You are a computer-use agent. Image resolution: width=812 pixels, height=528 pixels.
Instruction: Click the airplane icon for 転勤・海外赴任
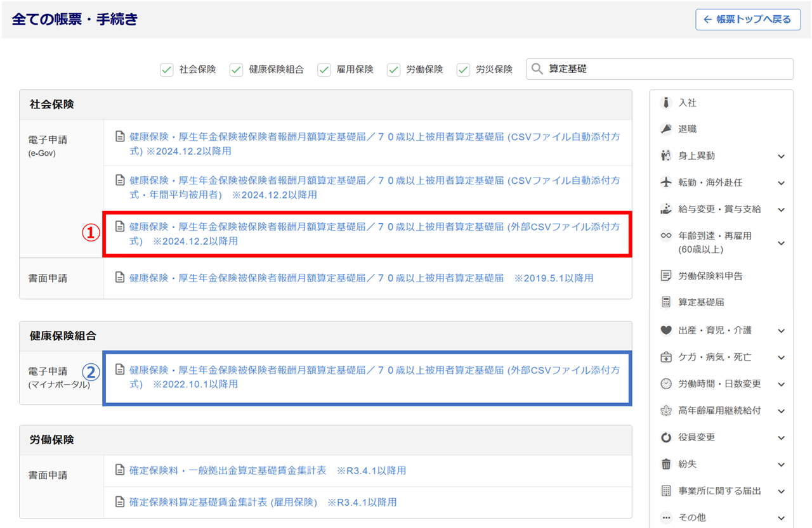click(666, 183)
